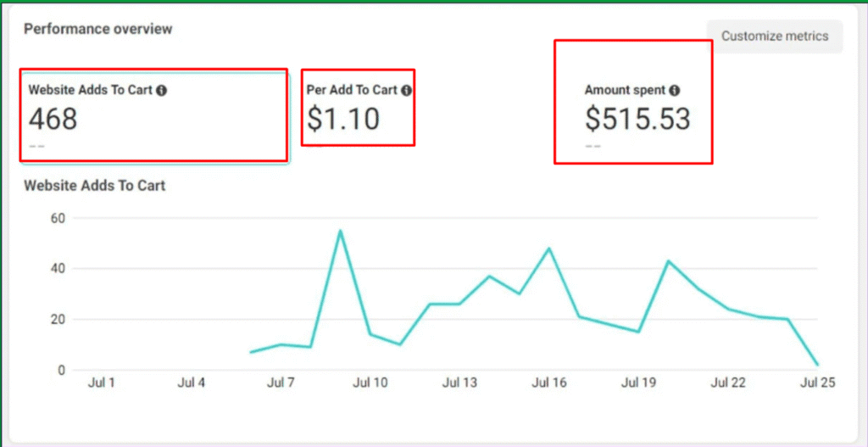Click the Jul 19 date axis label
This screenshot has width=868, height=447.
[x=638, y=383]
